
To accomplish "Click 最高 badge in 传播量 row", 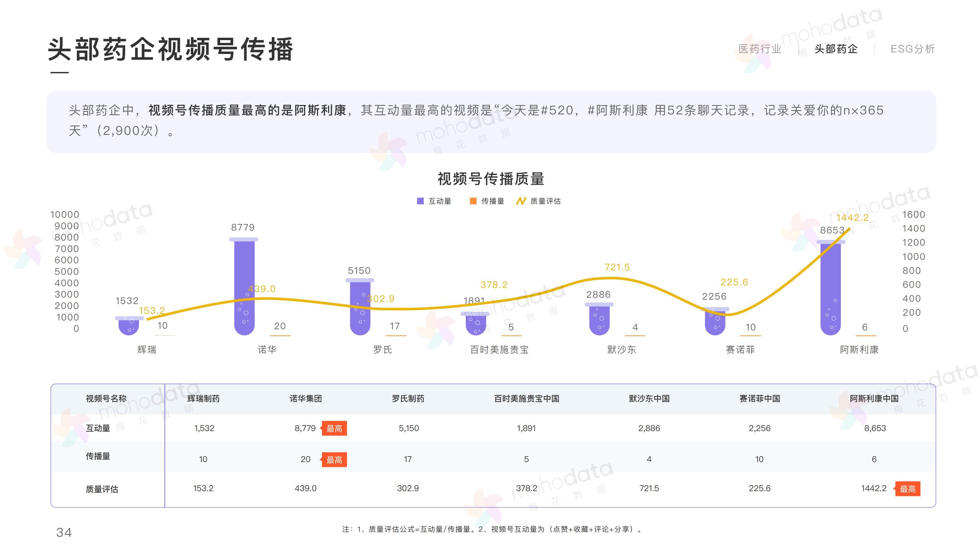I will (x=334, y=460).
